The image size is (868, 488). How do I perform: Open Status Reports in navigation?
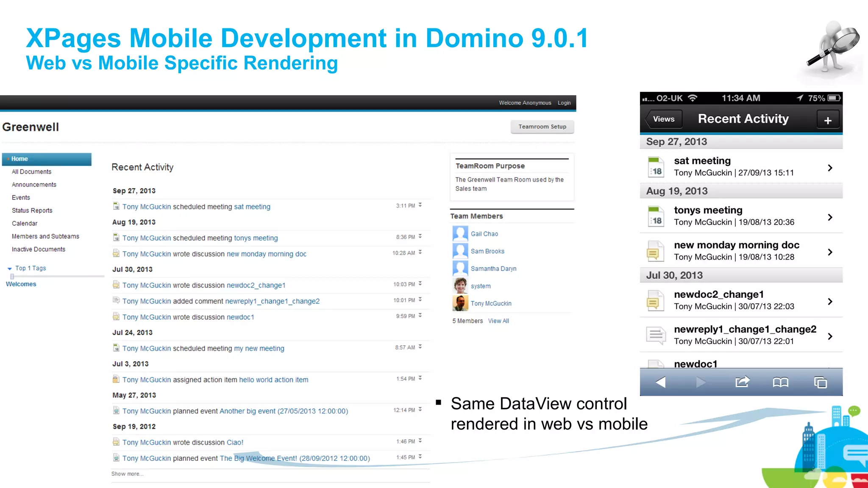[32, 211]
